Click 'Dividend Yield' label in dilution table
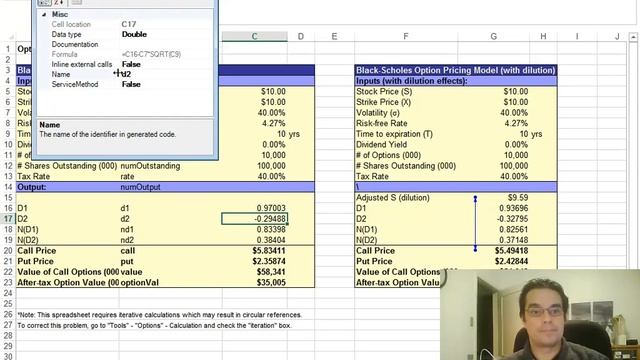The width and height of the screenshot is (640, 360). coord(381,144)
